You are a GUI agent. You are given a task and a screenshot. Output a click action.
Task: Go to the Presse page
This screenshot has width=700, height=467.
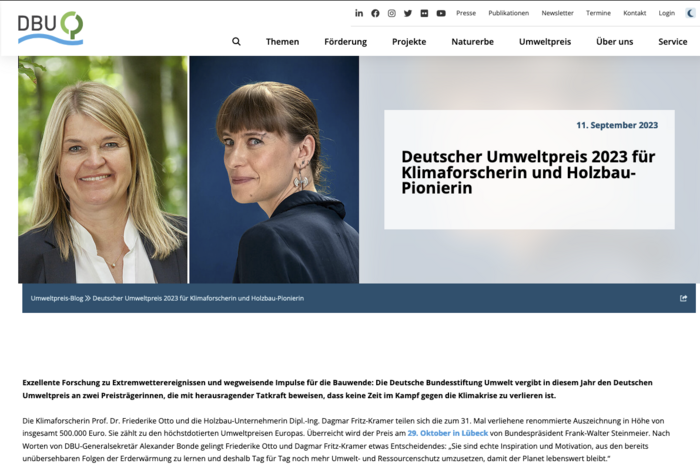[x=466, y=13]
